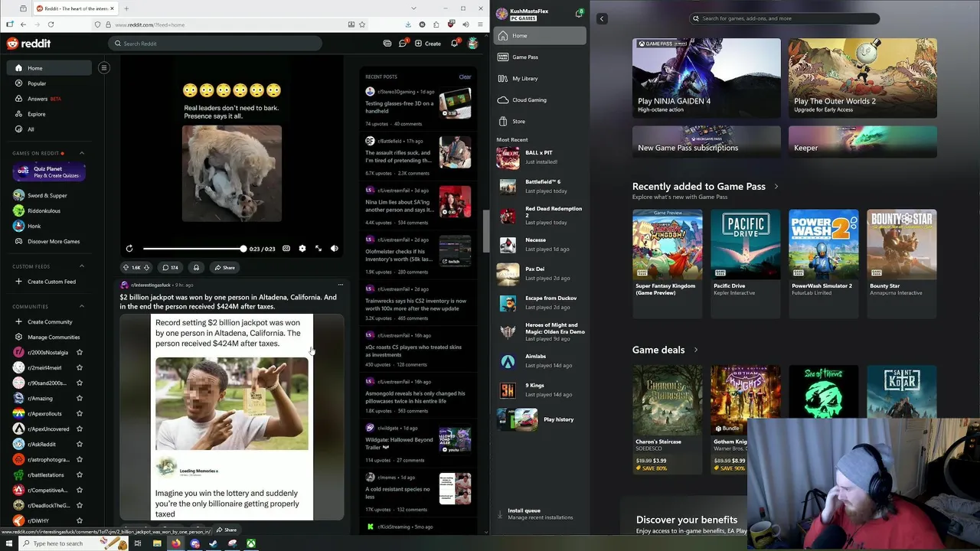Favorite r/2000sNostalgia with star

[80, 353]
